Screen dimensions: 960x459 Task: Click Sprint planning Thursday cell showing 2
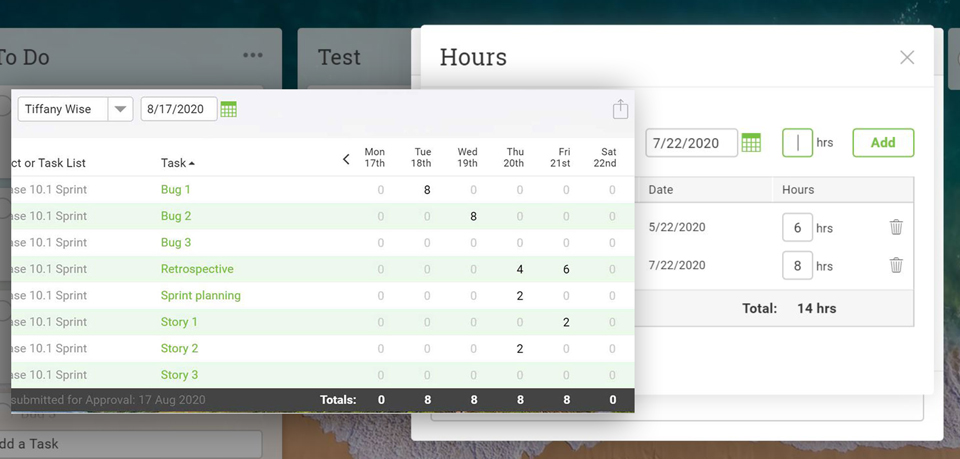[x=520, y=296]
